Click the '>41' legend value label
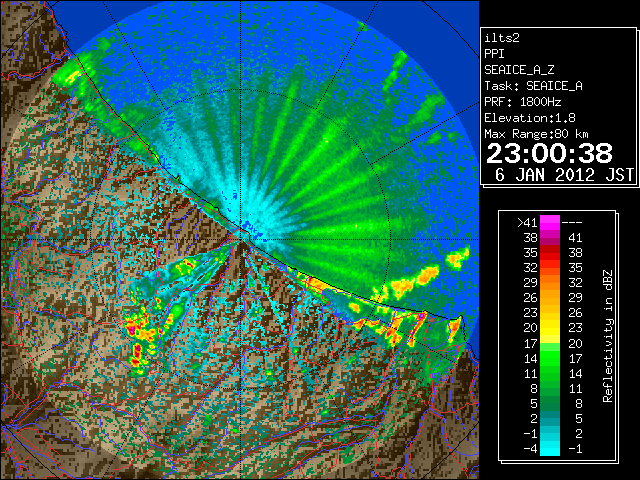This screenshot has width=640, height=480. click(x=527, y=222)
